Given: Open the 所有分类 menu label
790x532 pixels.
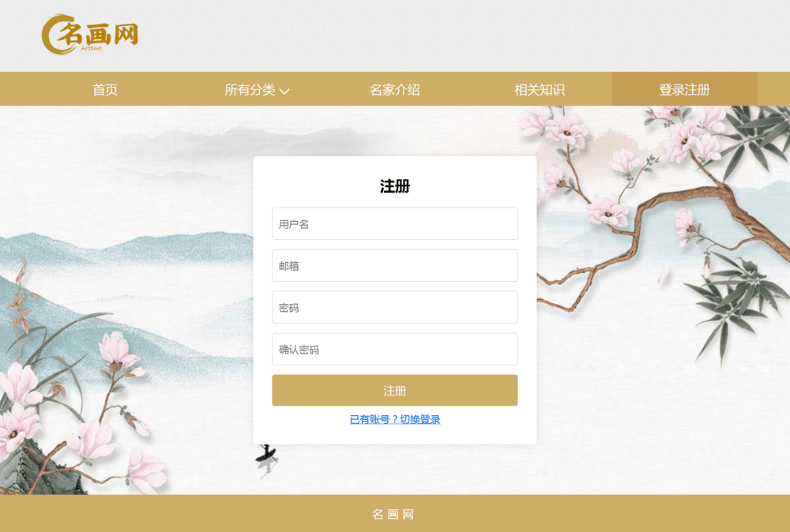Looking at the screenshot, I should point(250,90).
